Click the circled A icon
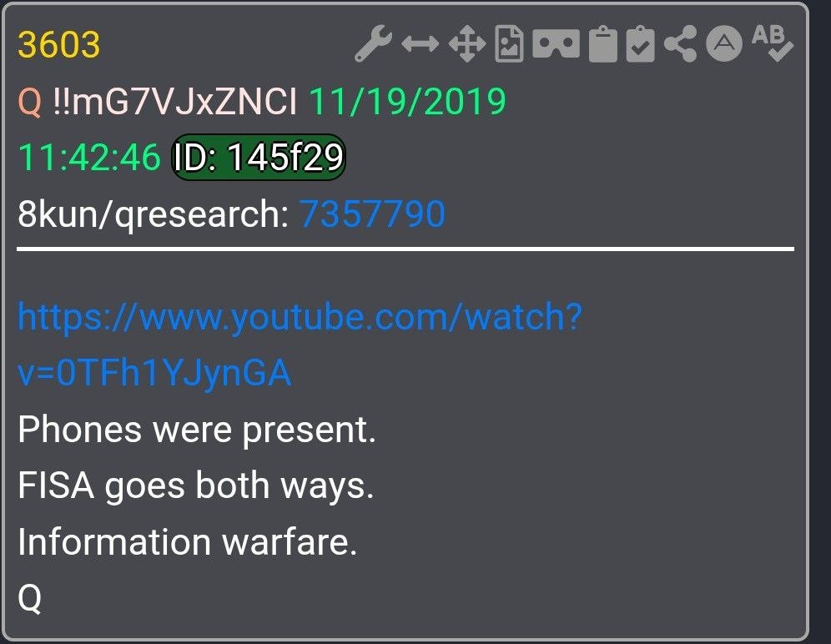831x644 pixels. point(724,43)
